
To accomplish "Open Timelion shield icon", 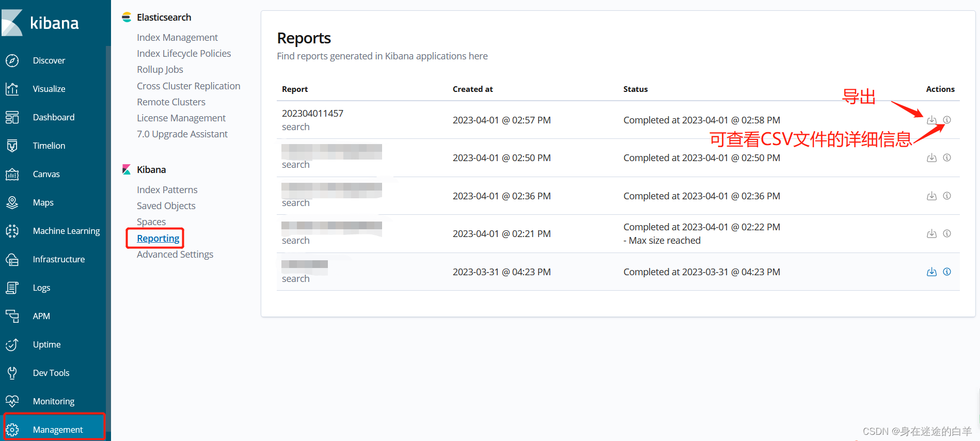I will pos(12,146).
